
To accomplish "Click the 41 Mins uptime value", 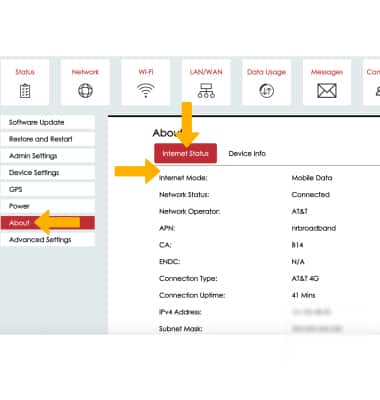I will point(303,295).
